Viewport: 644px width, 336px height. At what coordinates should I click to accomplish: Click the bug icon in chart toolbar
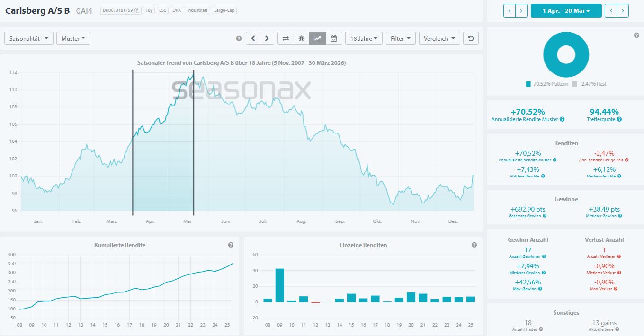click(301, 39)
